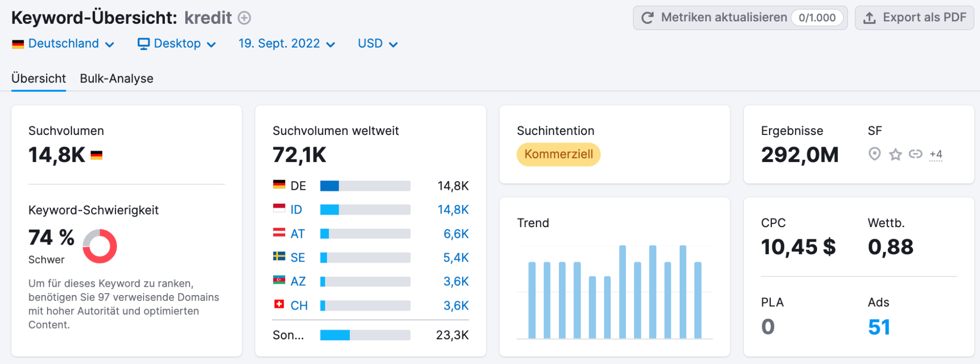Click the DE volume progress bar
Viewport: 980px width, 364px height.
pyautogui.click(x=365, y=186)
